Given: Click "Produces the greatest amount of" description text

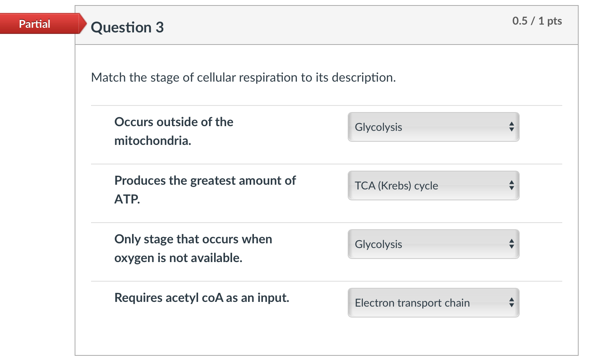Looking at the screenshot, I should (x=205, y=180).
